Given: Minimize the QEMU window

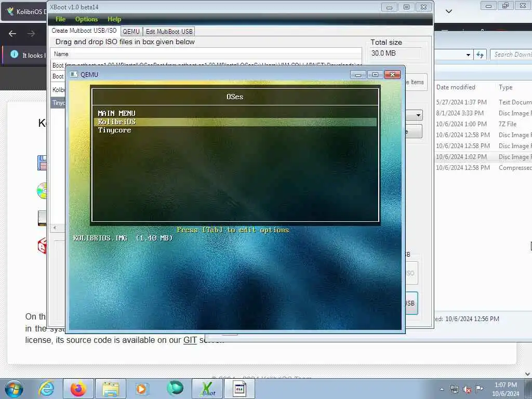Looking at the screenshot, I should tap(358, 74).
